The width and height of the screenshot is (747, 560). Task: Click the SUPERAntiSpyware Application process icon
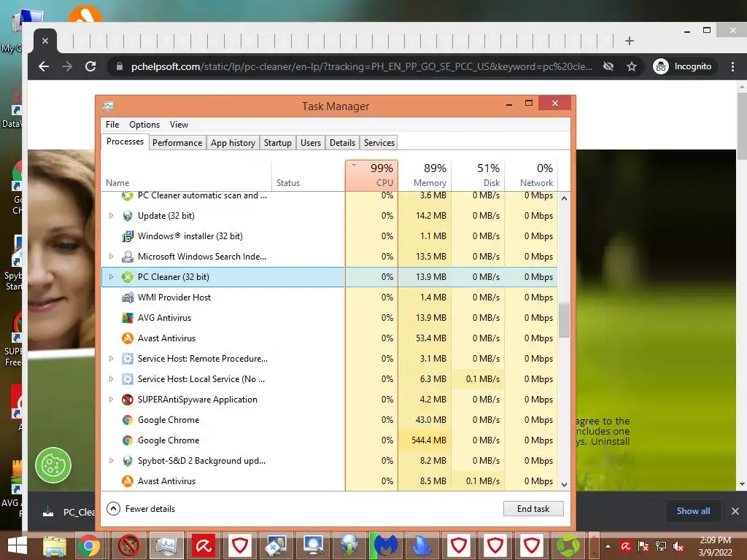[127, 400]
